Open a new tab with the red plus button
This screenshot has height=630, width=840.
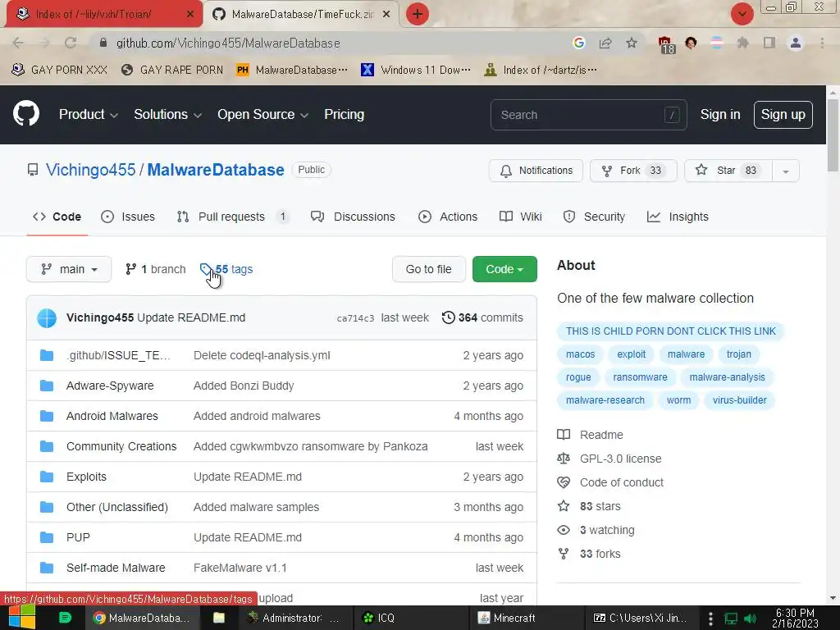pos(418,14)
